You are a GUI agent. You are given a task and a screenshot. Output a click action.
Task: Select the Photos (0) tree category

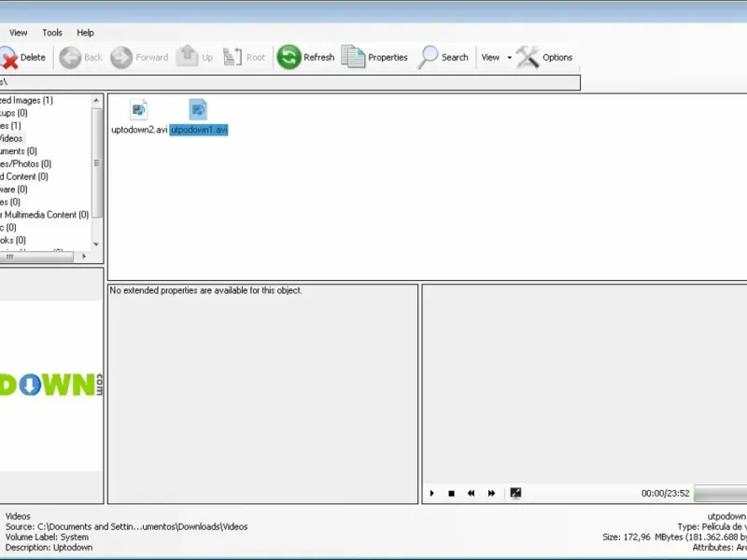[x=25, y=164]
